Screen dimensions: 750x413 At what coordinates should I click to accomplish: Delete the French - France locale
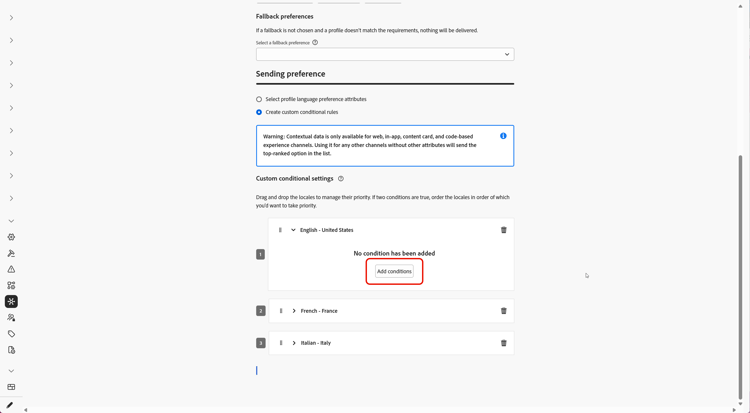pyautogui.click(x=504, y=311)
